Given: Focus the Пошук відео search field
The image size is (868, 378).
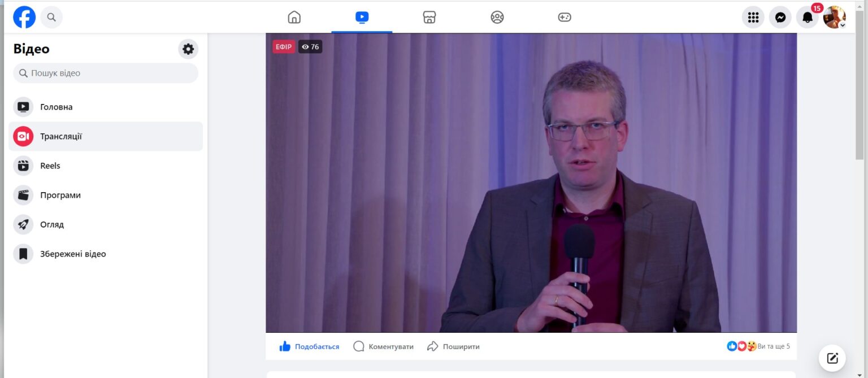Looking at the screenshot, I should click(x=106, y=73).
